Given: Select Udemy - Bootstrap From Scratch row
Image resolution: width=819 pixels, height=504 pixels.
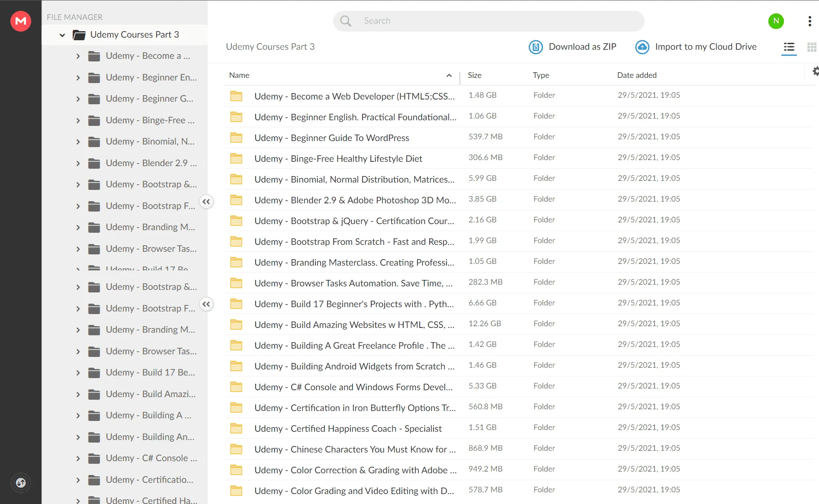Looking at the screenshot, I should click(519, 241).
